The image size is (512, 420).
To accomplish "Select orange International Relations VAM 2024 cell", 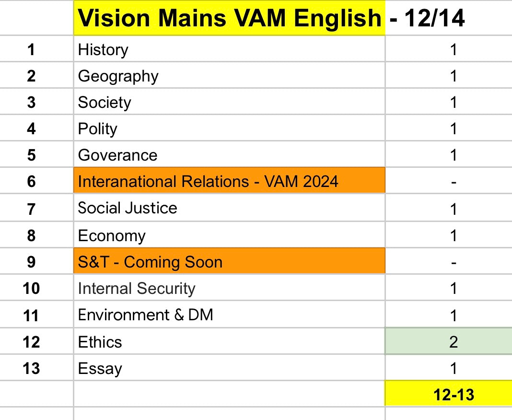I will click(229, 181).
